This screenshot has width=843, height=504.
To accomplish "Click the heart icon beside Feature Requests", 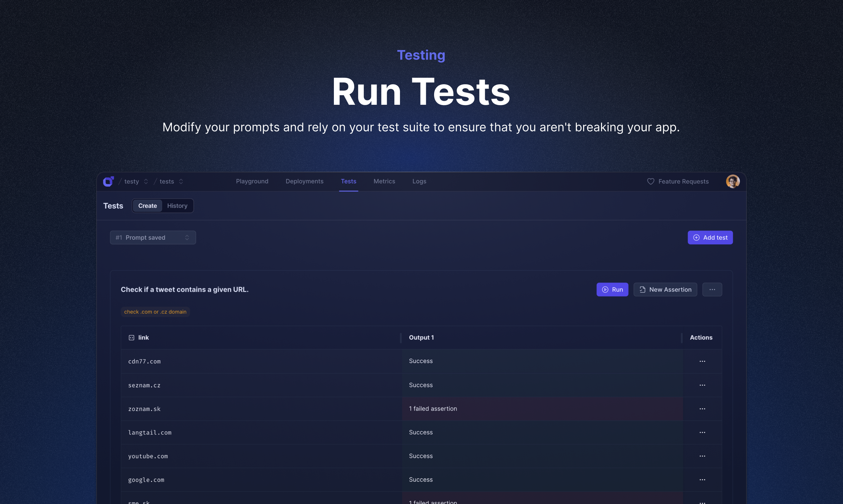I will [x=650, y=181].
